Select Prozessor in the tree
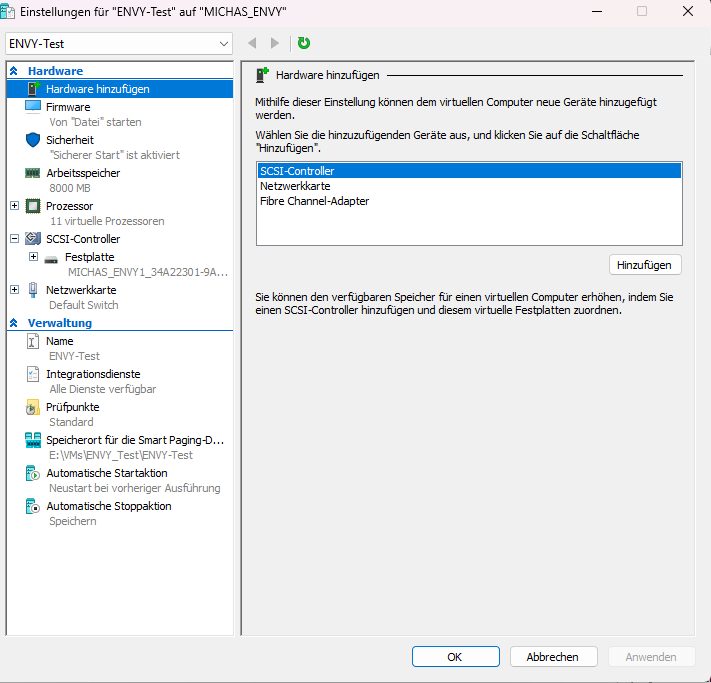This screenshot has width=711, height=683. pos(69,206)
